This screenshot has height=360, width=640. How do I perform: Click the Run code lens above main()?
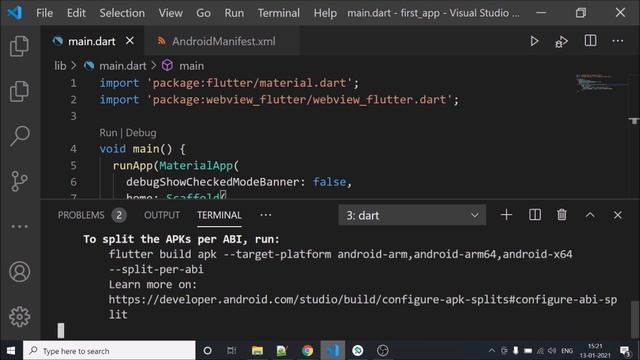[108, 133]
